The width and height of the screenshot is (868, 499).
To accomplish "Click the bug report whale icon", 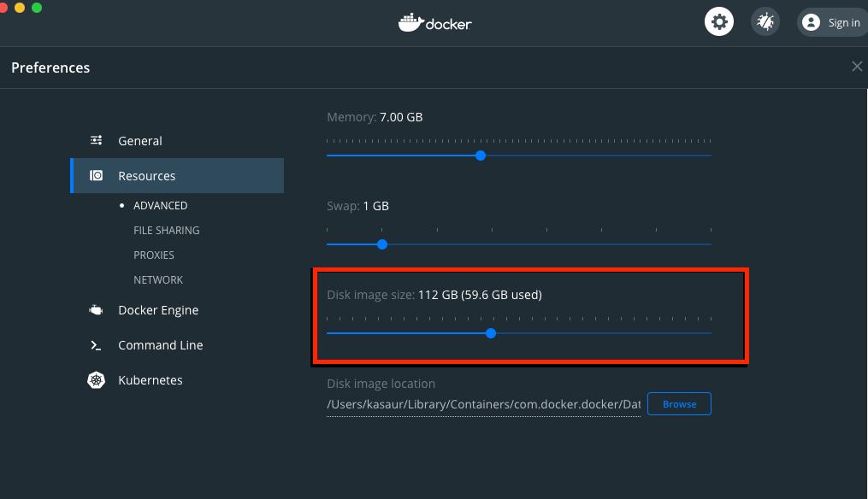I will [x=765, y=21].
